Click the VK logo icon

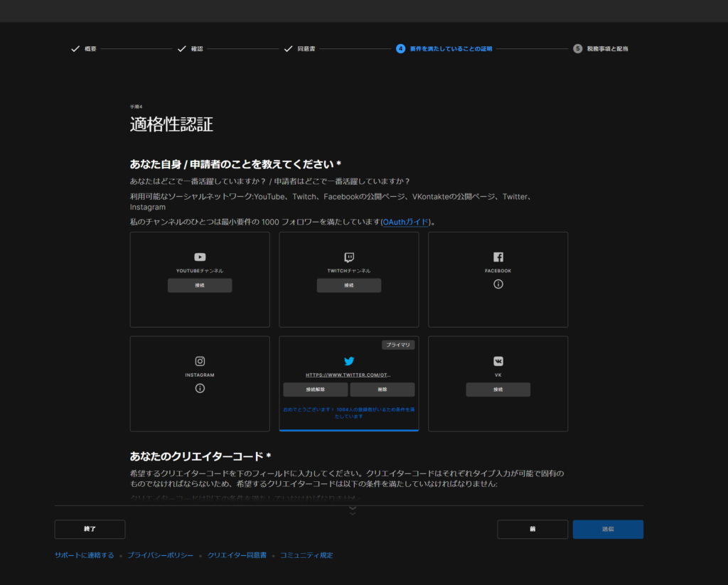tap(498, 361)
